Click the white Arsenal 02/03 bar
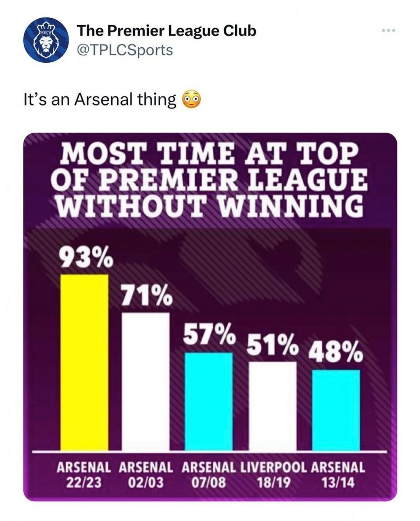Viewport: 420px width, 521px height. pyautogui.click(x=146, y=381)
